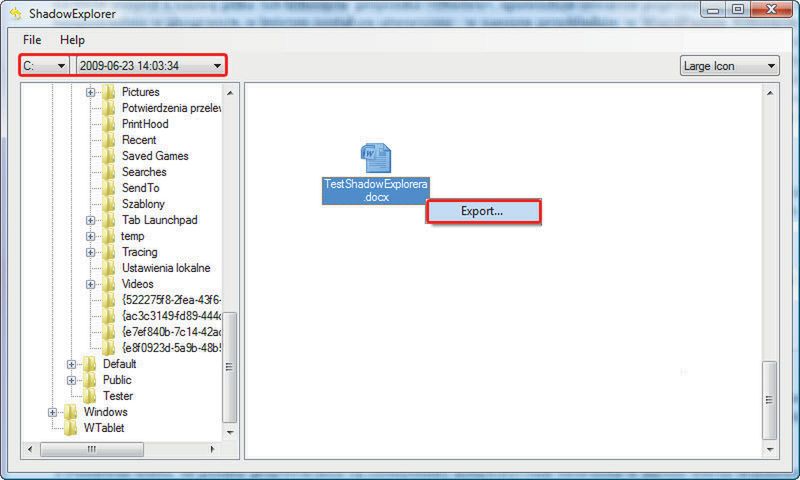Click the PrintHood folder icon

[108, 124]
